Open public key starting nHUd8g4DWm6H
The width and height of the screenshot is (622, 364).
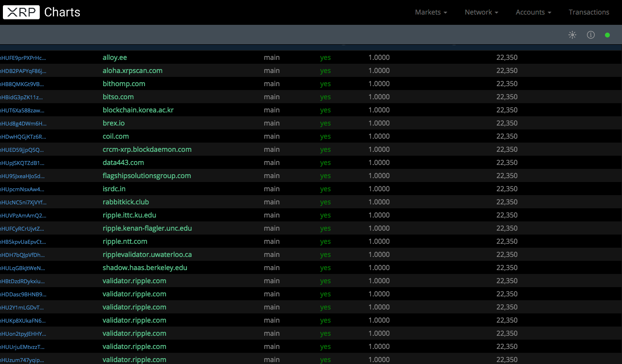pos(23,124)
